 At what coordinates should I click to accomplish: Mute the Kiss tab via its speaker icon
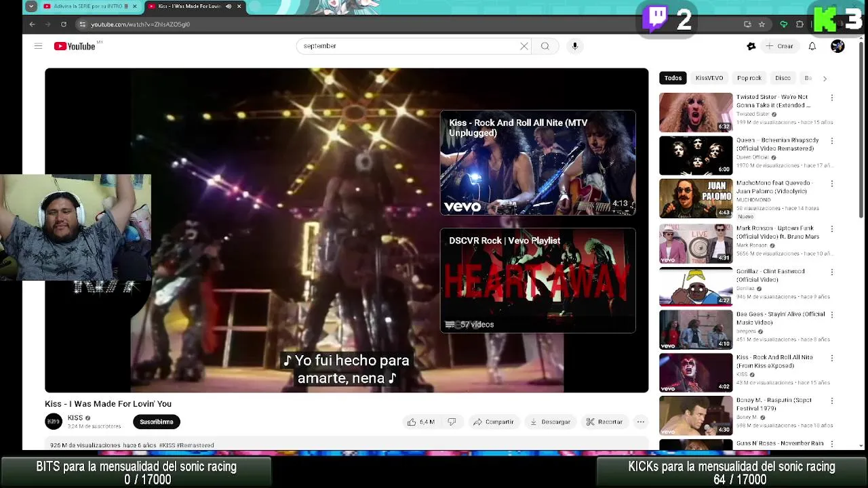pyautogui.click(x=229, y=6)
